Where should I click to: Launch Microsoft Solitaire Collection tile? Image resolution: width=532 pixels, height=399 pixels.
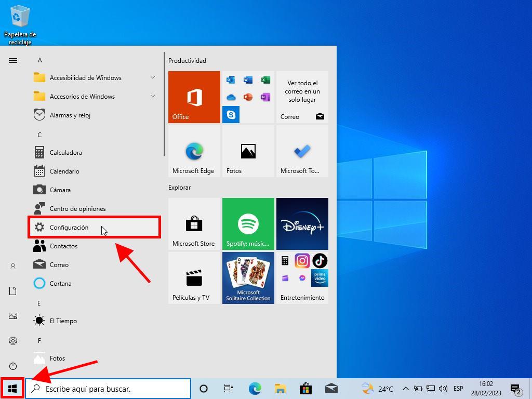click(x=248, y=278)
